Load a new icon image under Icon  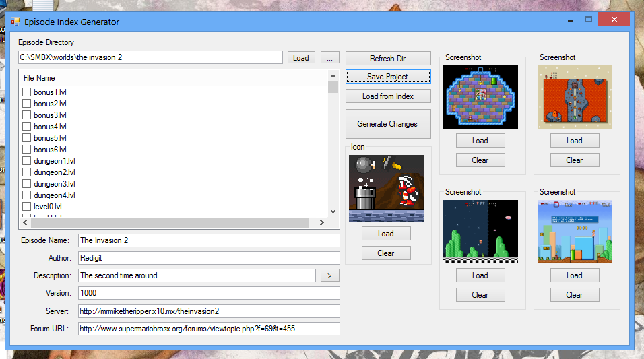[386, 234]
